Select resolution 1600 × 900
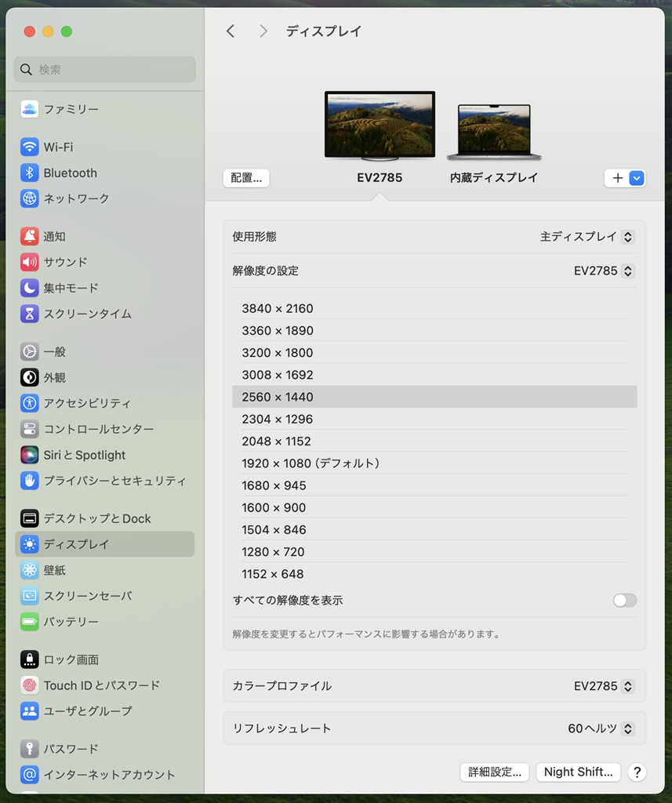Viewport: 672px width, 803px height. point(434,507)
